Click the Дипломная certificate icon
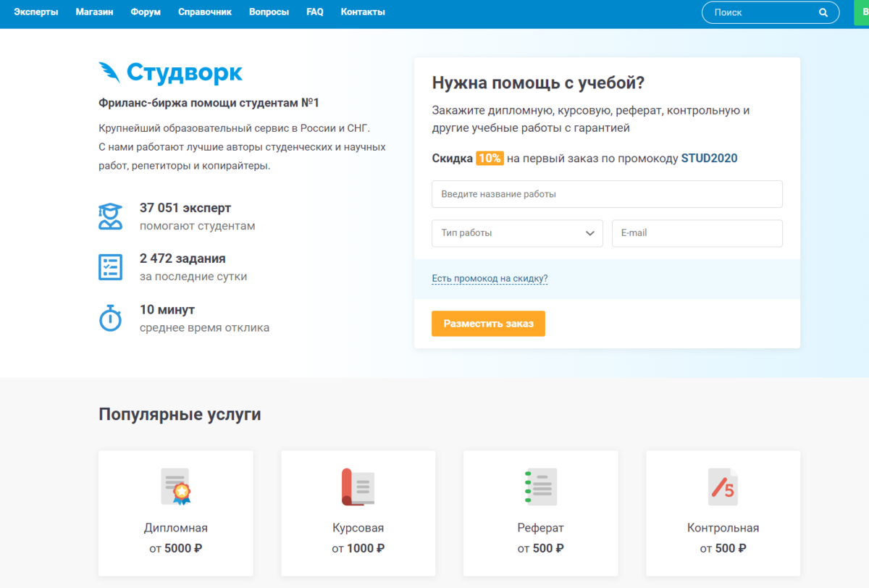 tap(176, 486)
